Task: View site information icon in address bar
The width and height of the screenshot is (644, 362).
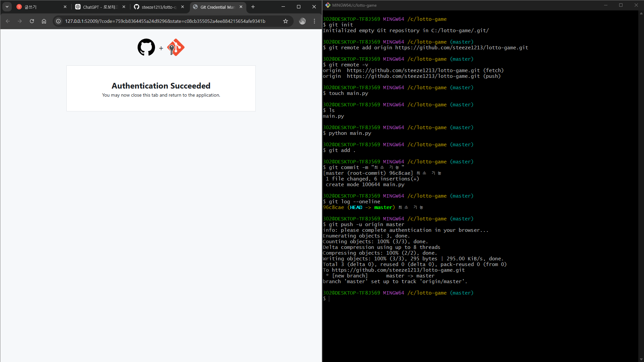Action: [x=58, y=21]
